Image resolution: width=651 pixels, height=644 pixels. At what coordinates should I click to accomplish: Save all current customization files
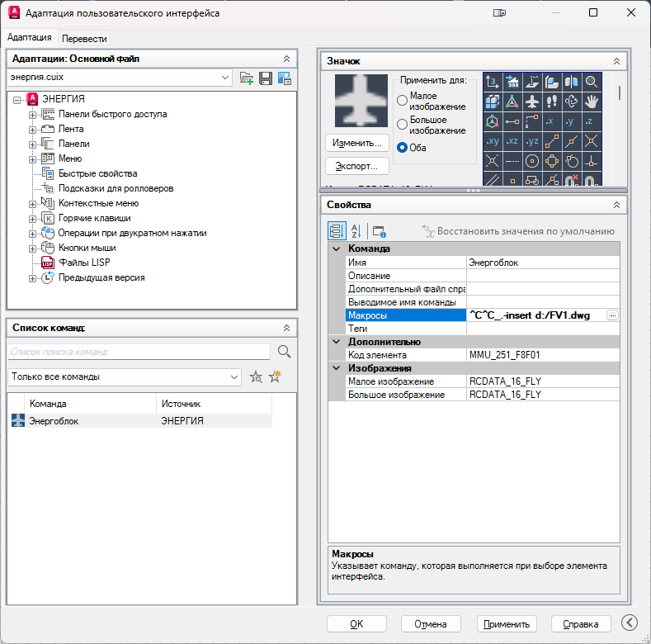point(266,78)
